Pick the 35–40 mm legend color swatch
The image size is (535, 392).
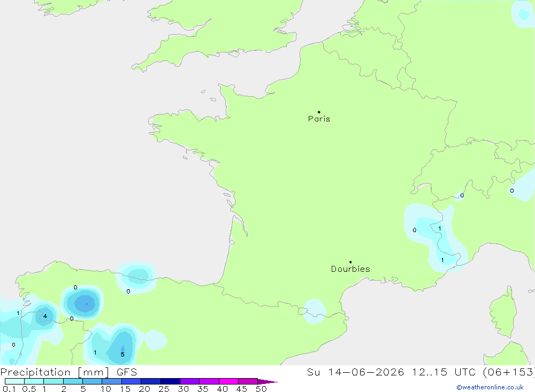(x=209, y=381)
